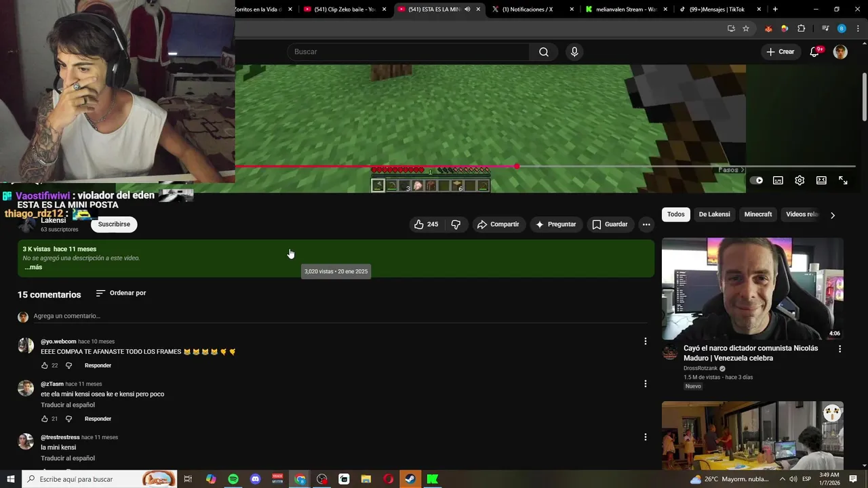868x488 pixels.
Task: Enter fullscreen in the video player
Action: coord(843,180)
